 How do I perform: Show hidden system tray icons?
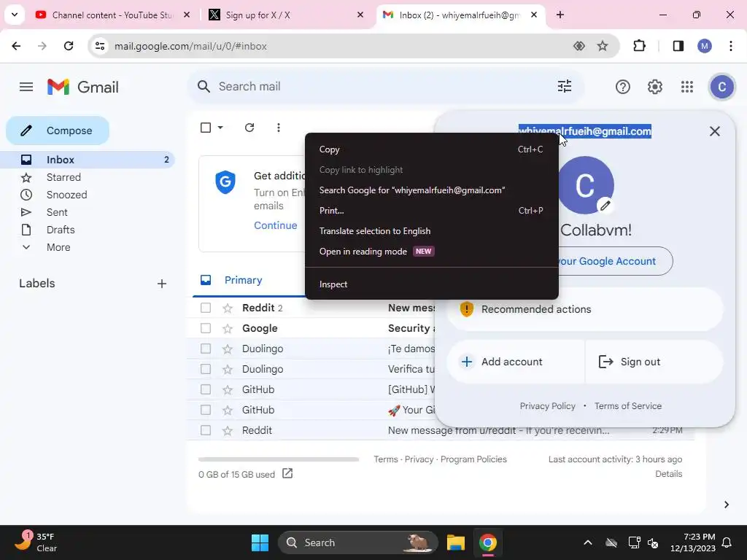click(x=588, y=542)
